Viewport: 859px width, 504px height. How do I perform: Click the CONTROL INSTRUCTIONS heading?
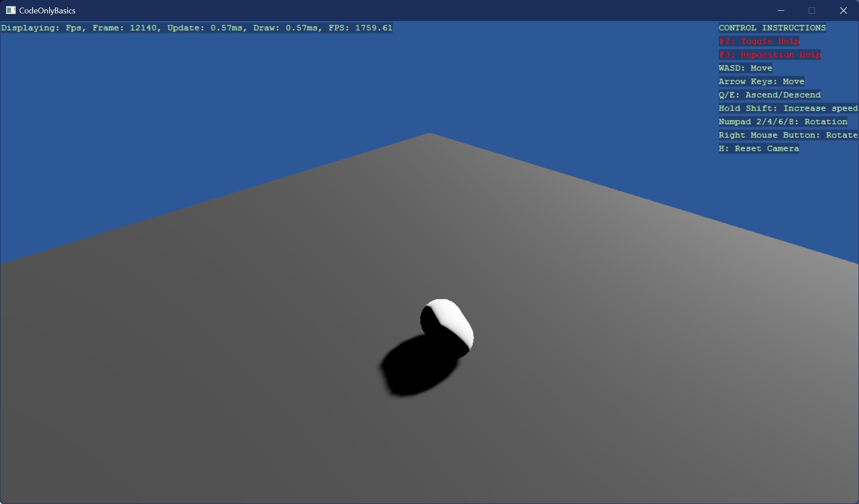(x=772, y=28)
